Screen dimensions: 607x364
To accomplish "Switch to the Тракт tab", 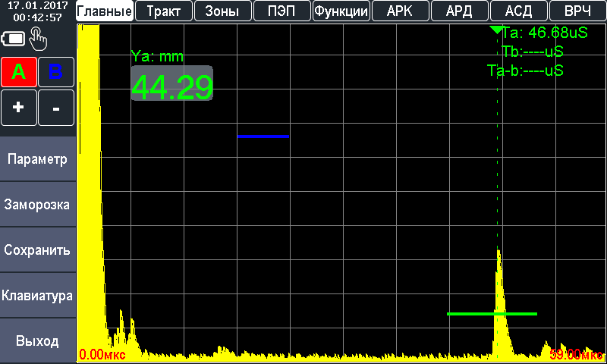I will point(163,11).
